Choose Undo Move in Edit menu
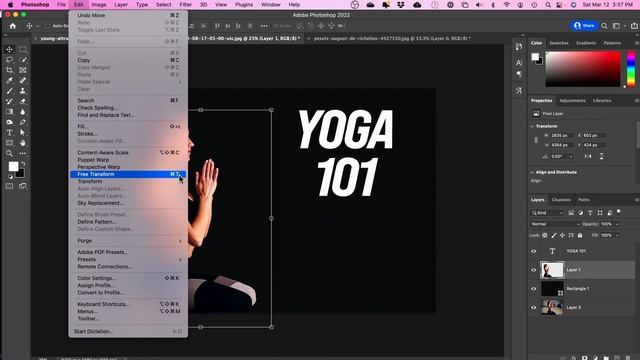 (x=128, y=16)
